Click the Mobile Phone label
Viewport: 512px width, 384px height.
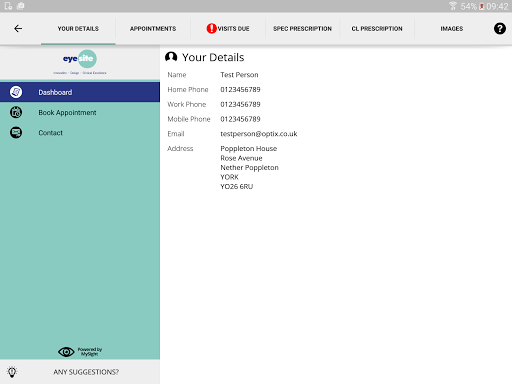(189, 119)
